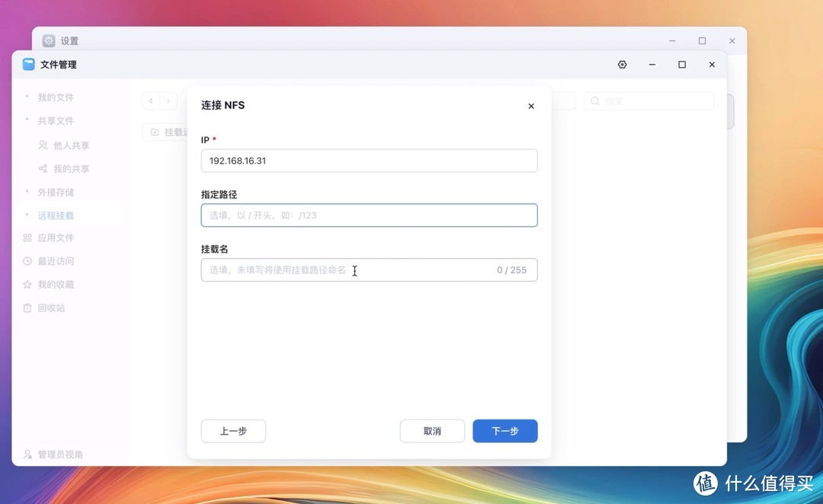This screenshot has height=504, width=823.
Task: Click the 应用文件 grid icon
Action: pyautogui.click(x=27, y=238)
